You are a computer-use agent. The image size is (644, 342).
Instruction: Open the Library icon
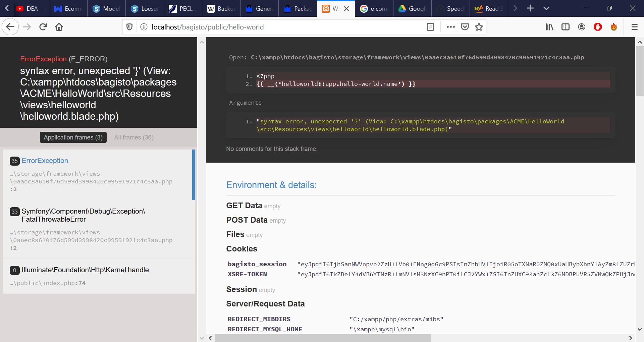[549, 27]
